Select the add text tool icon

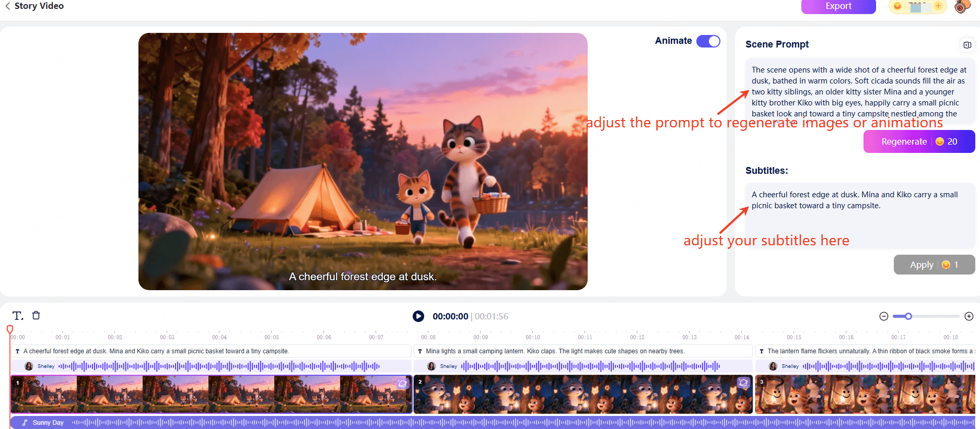pyautogui.click(x=18, y=316)
